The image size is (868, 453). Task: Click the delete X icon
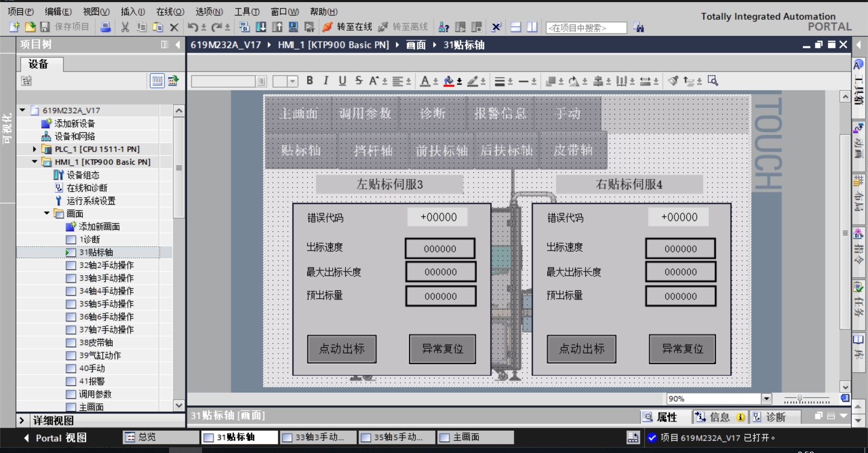point(174,27)
